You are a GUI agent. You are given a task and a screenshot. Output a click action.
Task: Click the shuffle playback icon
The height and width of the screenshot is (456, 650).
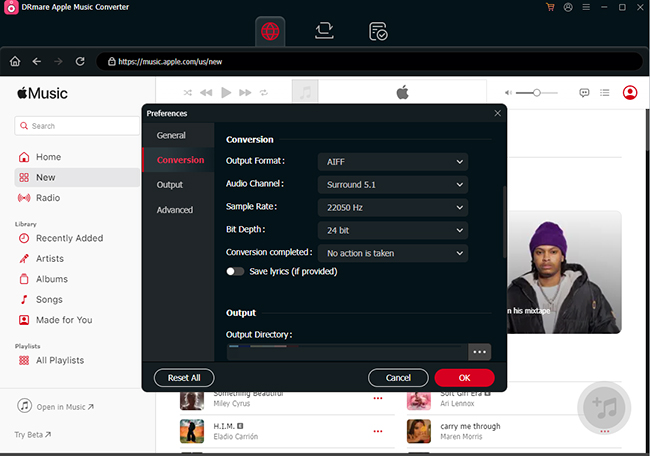click(x=188, y=92)
